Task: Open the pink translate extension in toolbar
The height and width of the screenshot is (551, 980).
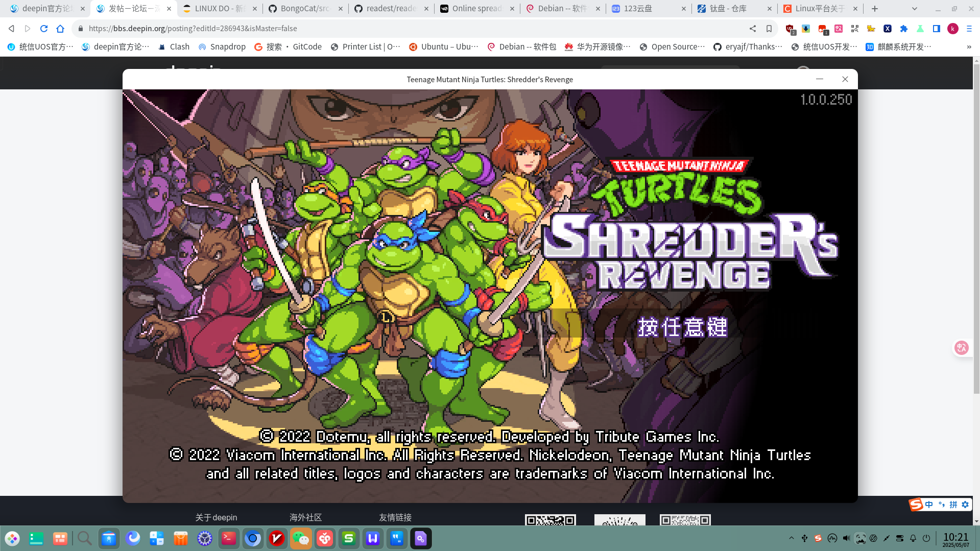Action: (x=839, y=29)
